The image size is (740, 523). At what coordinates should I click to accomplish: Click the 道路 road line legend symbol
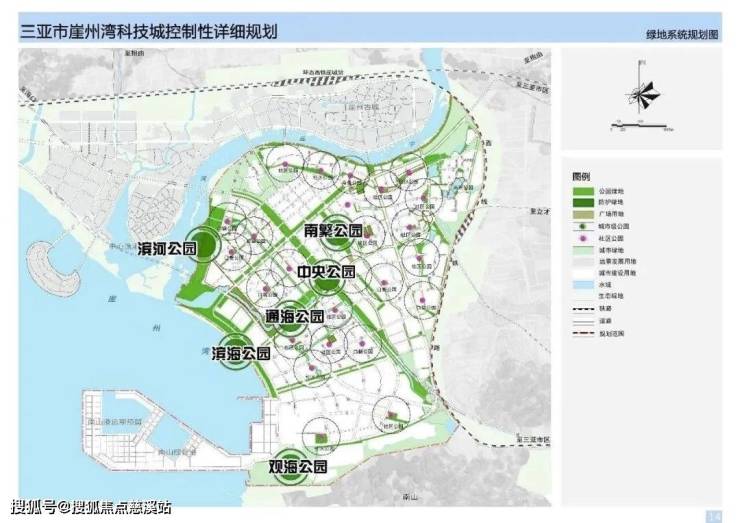pyautogui.click(x=583, y=321)
